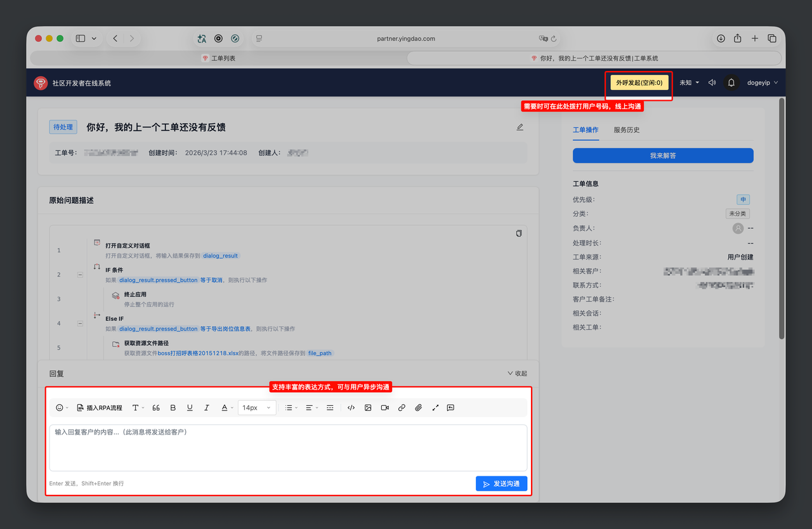The height and width of the screenshot is (529, 812).
Task: Click the 外呼发起 outbound call button
Action: point(639,82)
